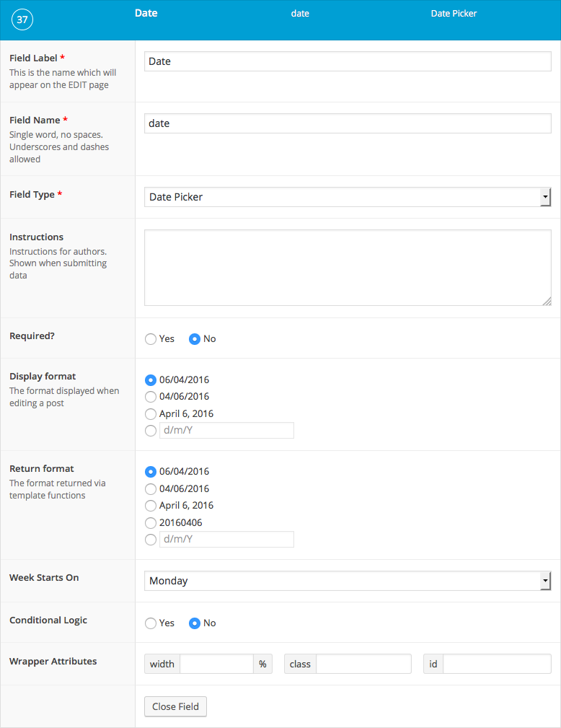Image resolution: width=561 pixels, height=728 pixels.
Task: Focus the Field Label text input
Action: click(x=348, y=61)
